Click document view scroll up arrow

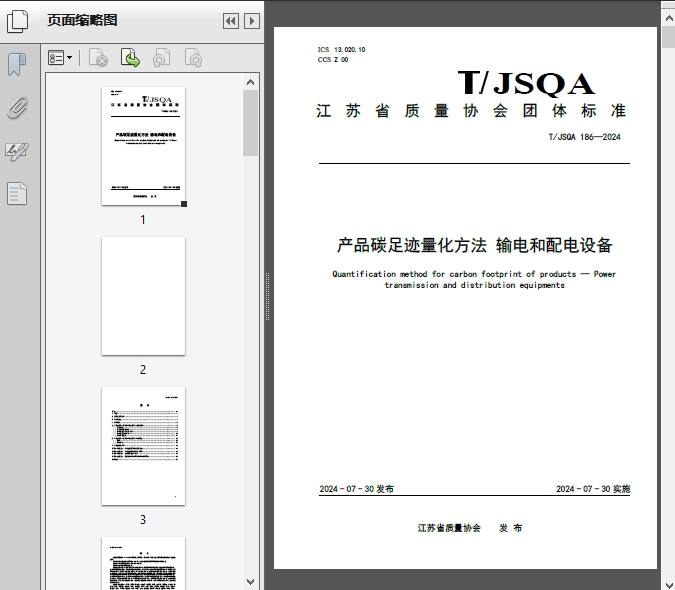(x=669, y=19)
